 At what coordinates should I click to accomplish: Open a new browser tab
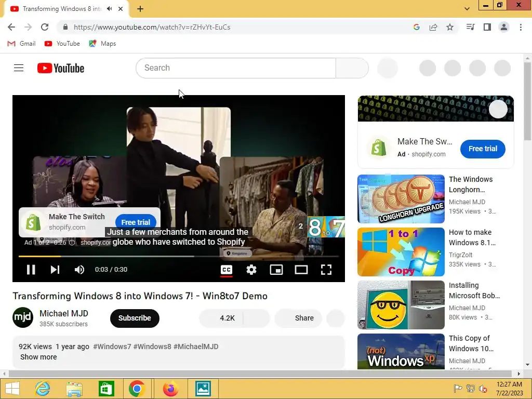(x=140, y=9)
